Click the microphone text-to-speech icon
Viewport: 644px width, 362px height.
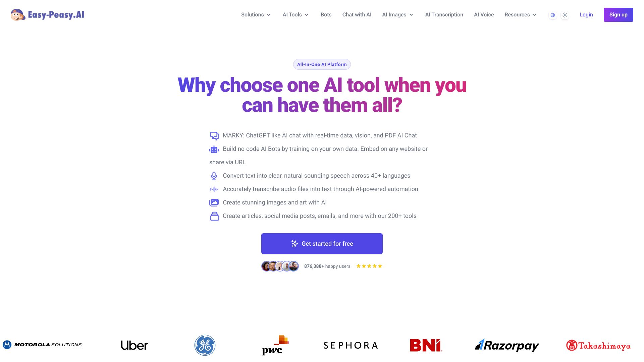tap(214, 176)
